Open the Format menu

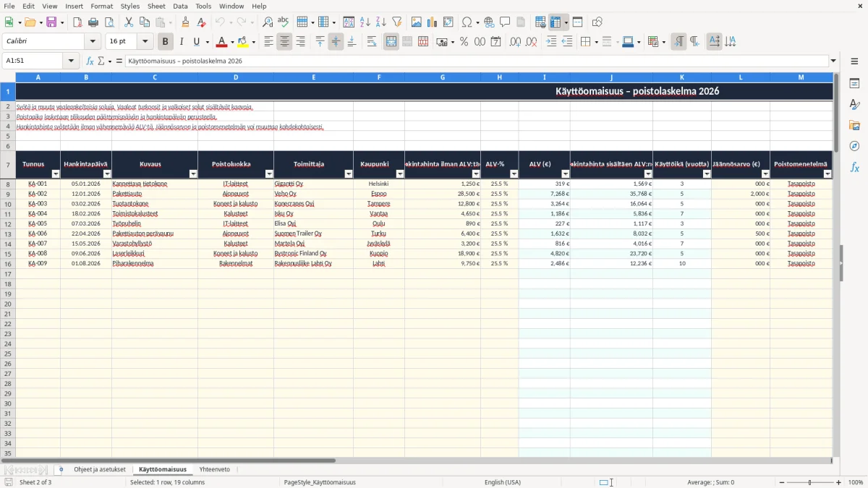(101, 6)
